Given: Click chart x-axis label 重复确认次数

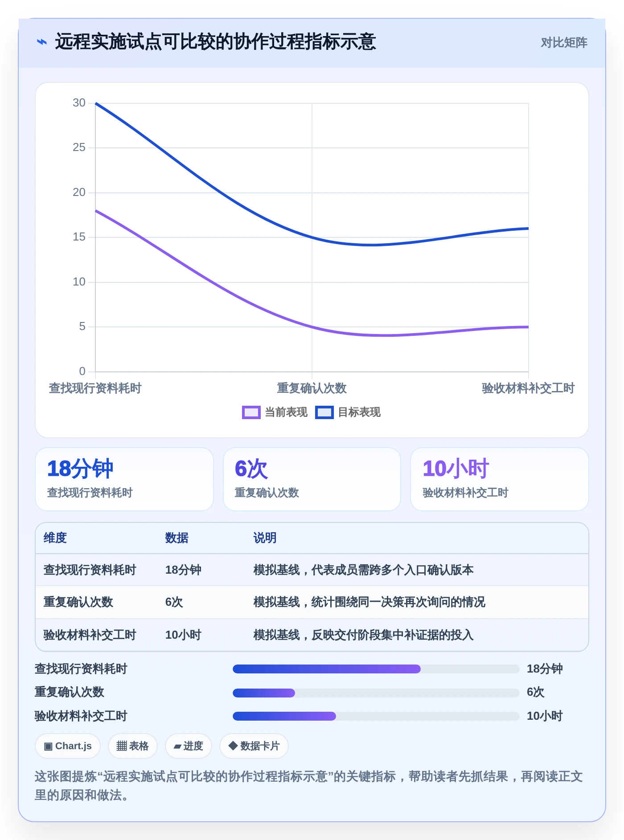Looking at the screenshot, I should [312, 388].
